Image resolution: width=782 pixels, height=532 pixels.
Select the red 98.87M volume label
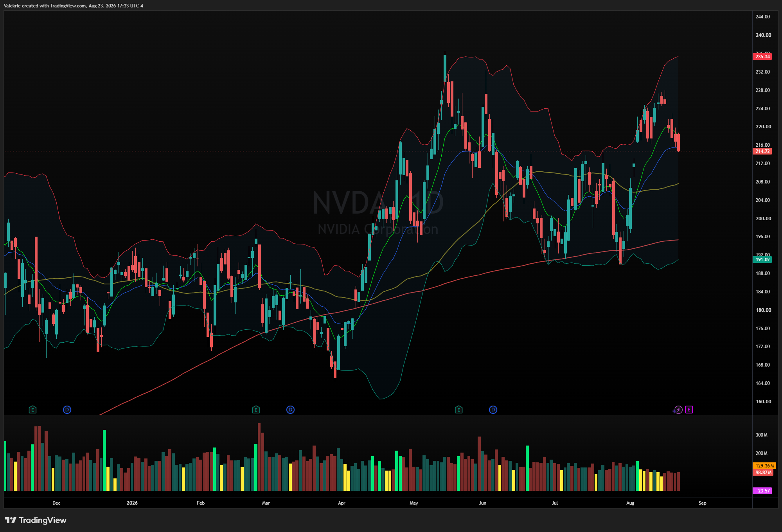coord(763,473)
